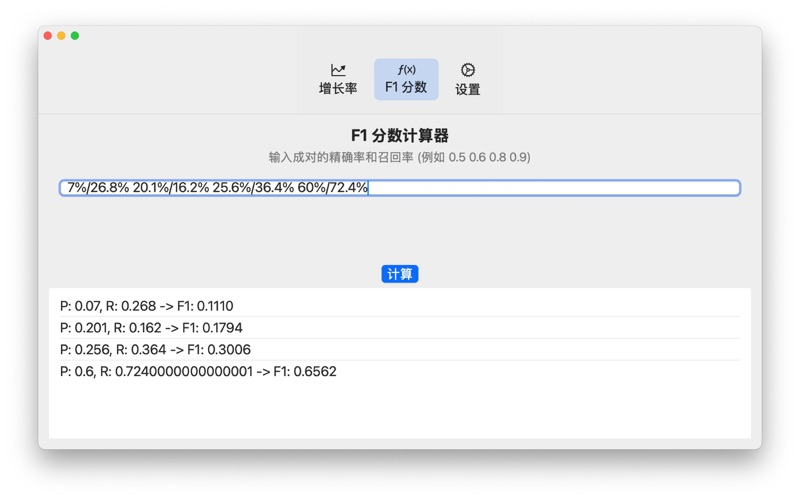
Task: Click the settings gear icon
Action: 467,70
